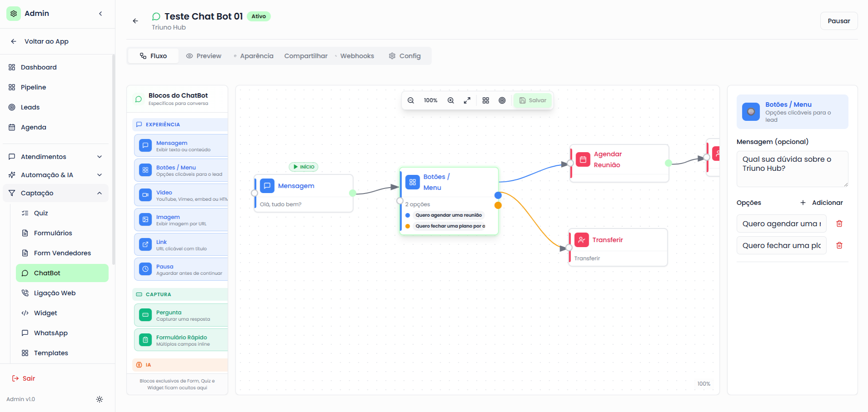This screenshot has width=868, height=412.
Task: Click the grid layout icon in canvas toolbar
Action: coord(486,100)
